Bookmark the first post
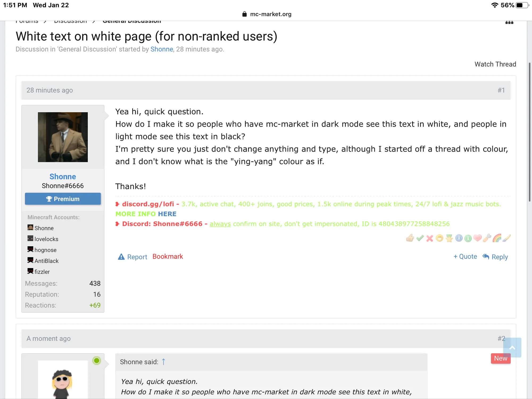 click(x=168, y=256)
